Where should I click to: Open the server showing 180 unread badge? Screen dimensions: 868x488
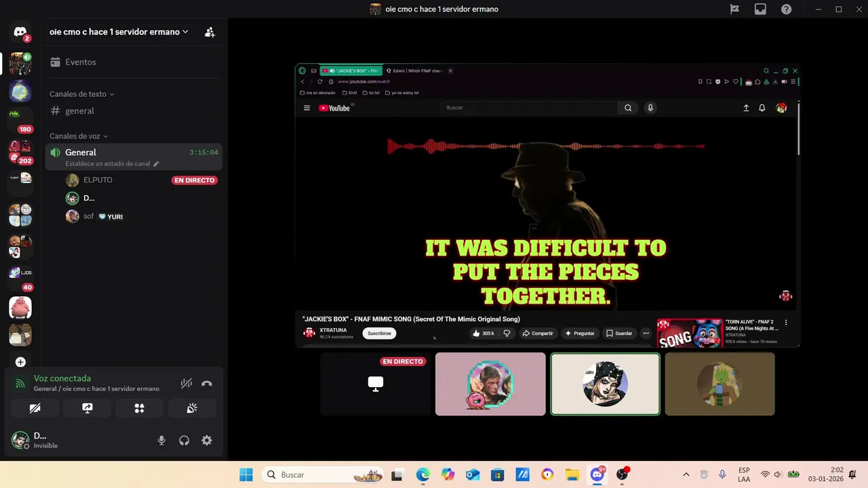click(20, 121)
